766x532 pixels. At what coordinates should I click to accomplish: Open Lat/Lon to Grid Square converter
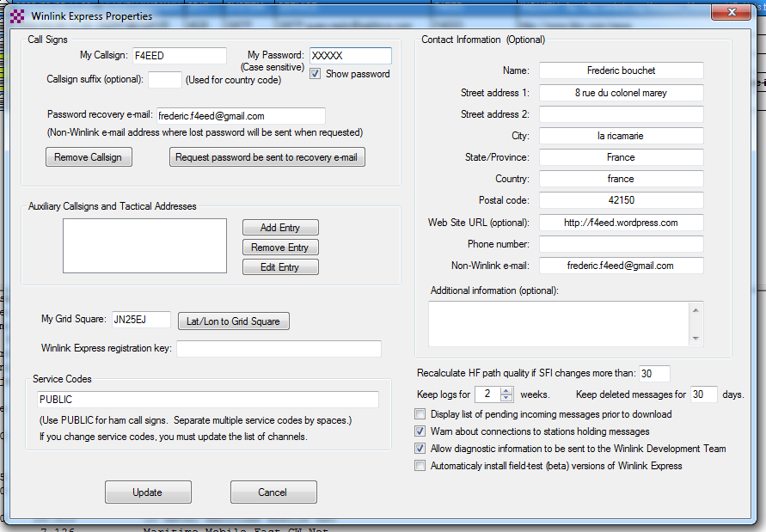coord(234,321)
